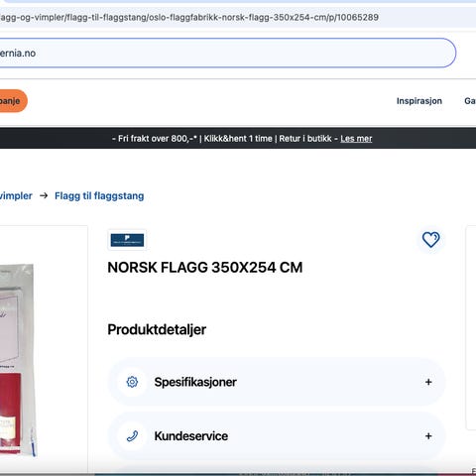
Task: Go to Flagg til flaggstang breadcrumb
Action: point(99,196)
